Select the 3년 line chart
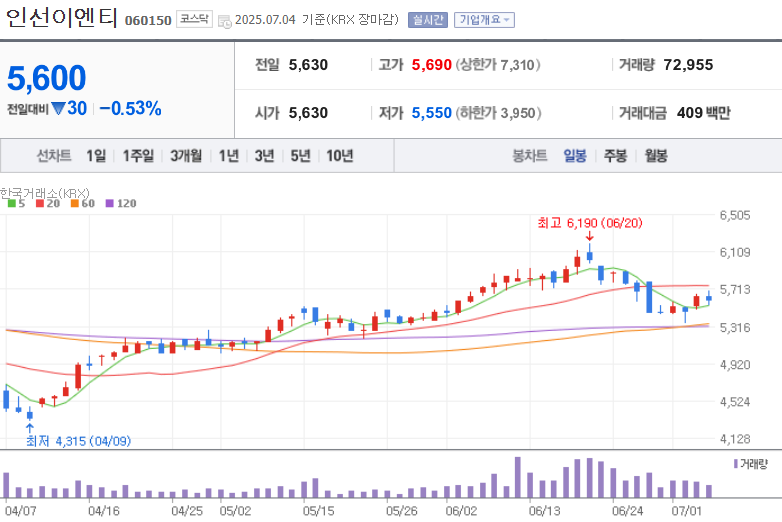This screenshot has height=522, width=782. pos(264,156)
